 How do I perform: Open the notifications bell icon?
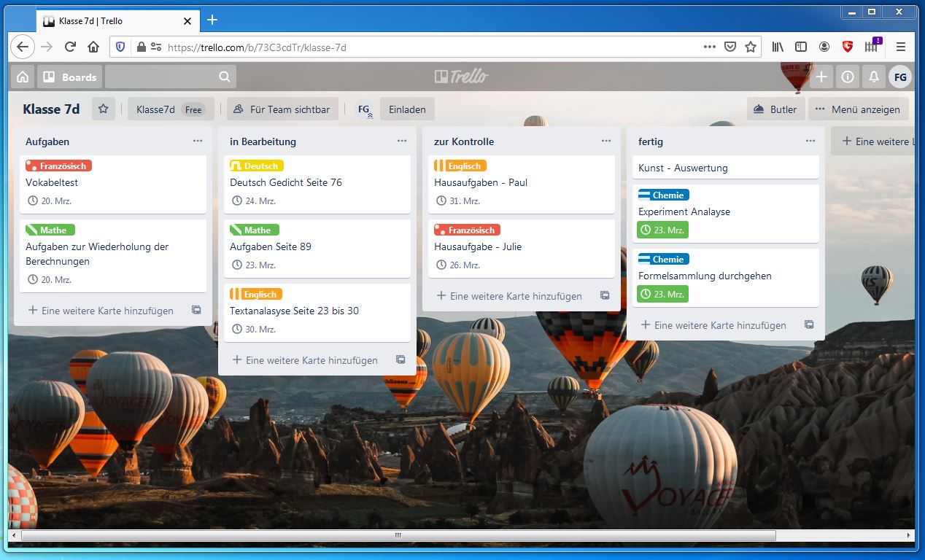click(x=873, y=77)
